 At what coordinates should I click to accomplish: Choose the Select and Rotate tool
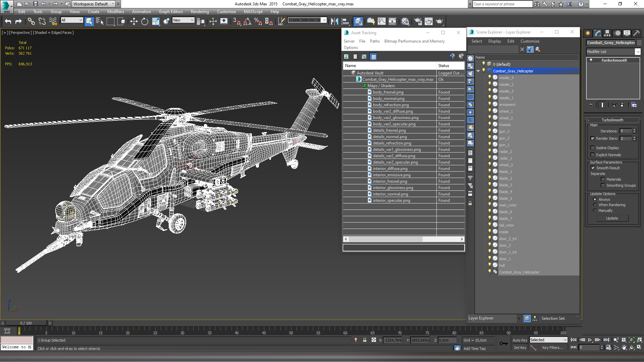coord(145,21)
